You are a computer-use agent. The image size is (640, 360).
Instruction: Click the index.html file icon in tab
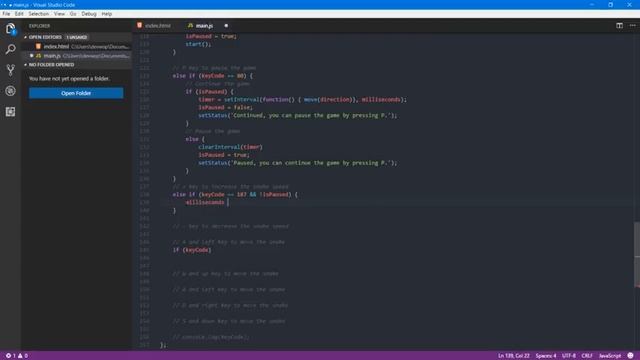point(140,25)
